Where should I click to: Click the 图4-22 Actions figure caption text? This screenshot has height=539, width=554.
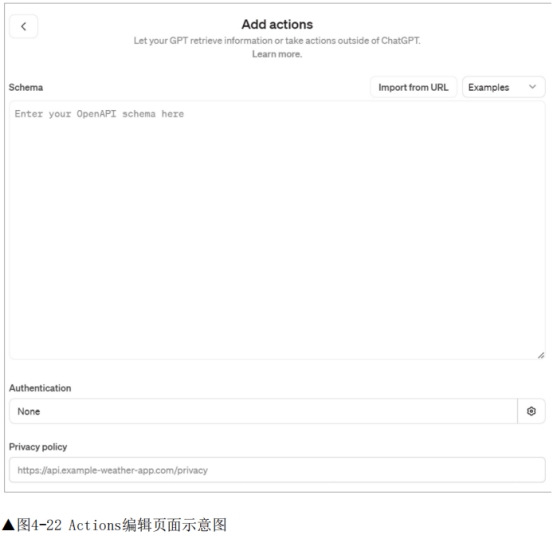click(122, 525)
